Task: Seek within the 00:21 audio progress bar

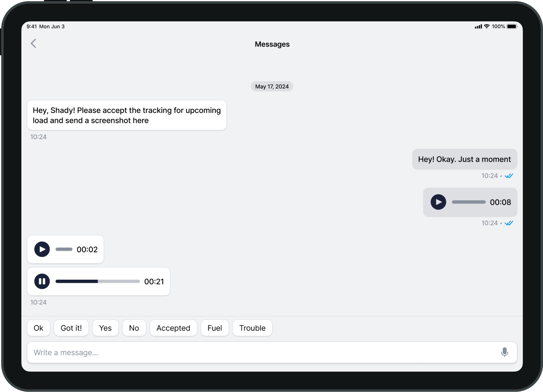Action: pos(98,281)
